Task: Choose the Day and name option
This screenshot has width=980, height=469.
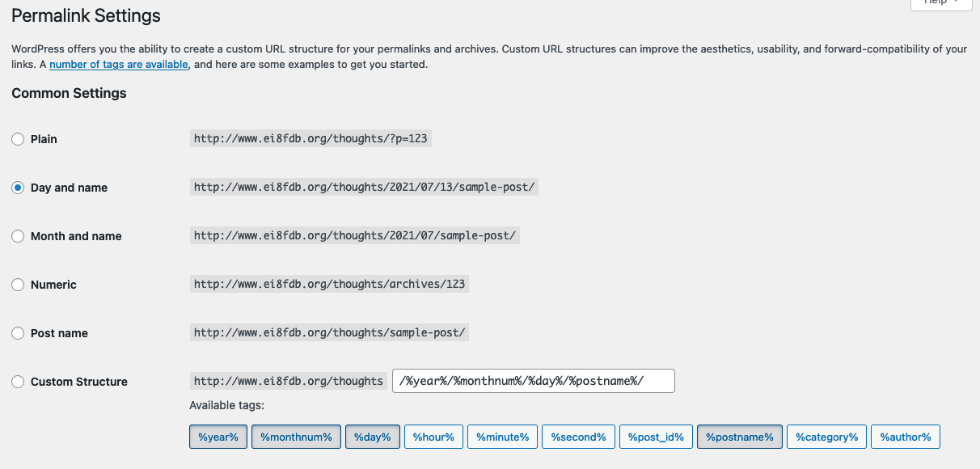Action: coord(18,188)
